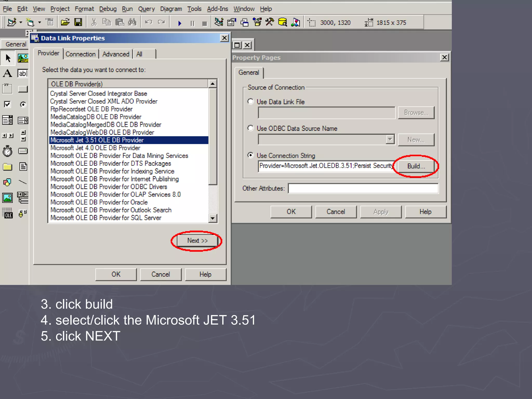Click the provider list scrollbar thumb
The image size is (532, 399).
212,136
